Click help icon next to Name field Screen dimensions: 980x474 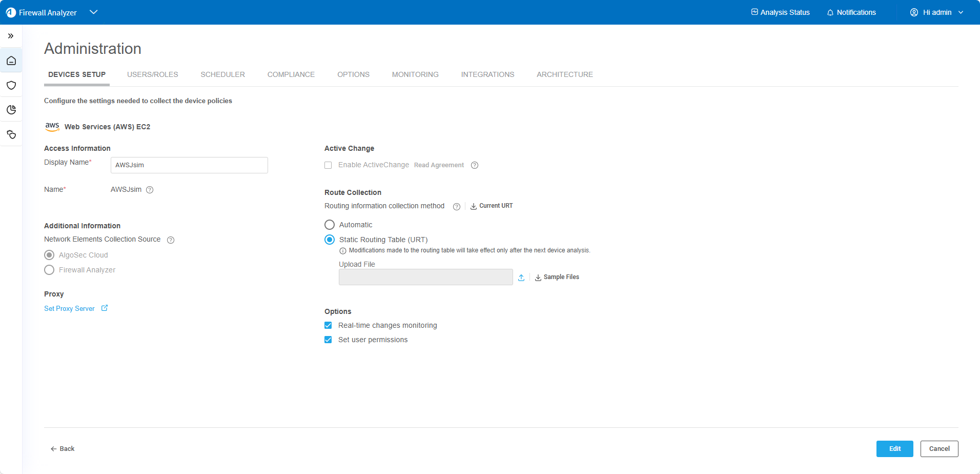coord(150,190)
